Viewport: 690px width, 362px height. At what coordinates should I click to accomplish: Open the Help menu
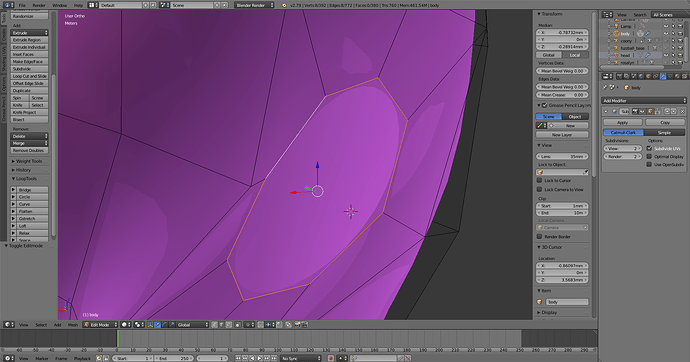[78, 5]
